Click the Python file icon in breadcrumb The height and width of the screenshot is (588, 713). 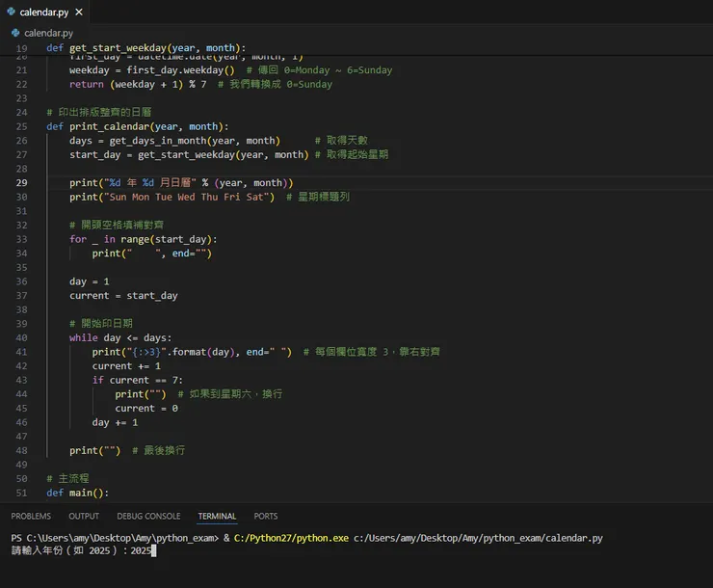tap(15, 33)
